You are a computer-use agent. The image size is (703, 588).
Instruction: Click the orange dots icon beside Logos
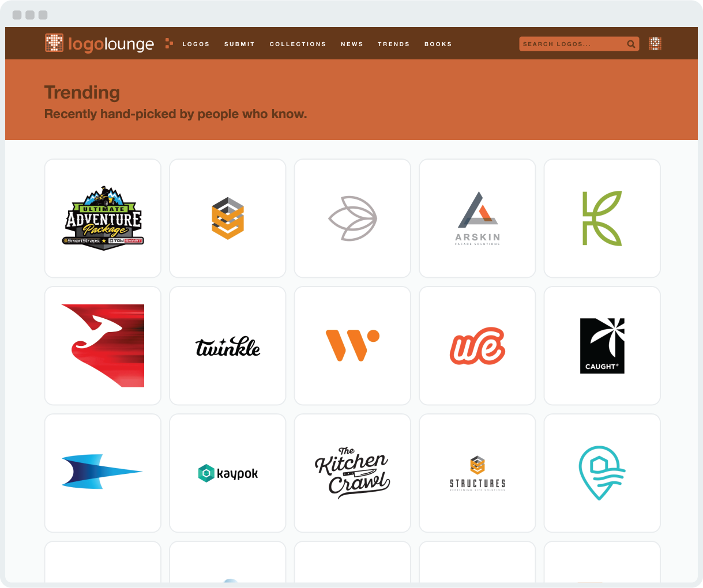(x=169, y=43)
